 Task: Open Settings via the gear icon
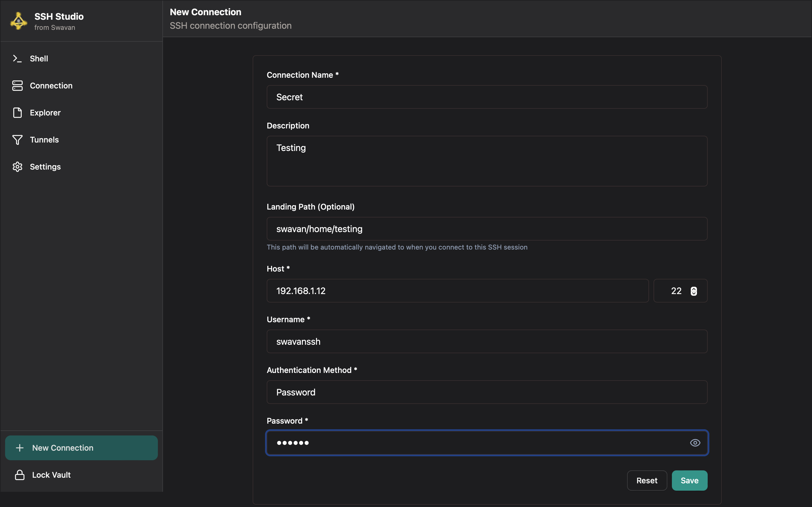point(17,167)
